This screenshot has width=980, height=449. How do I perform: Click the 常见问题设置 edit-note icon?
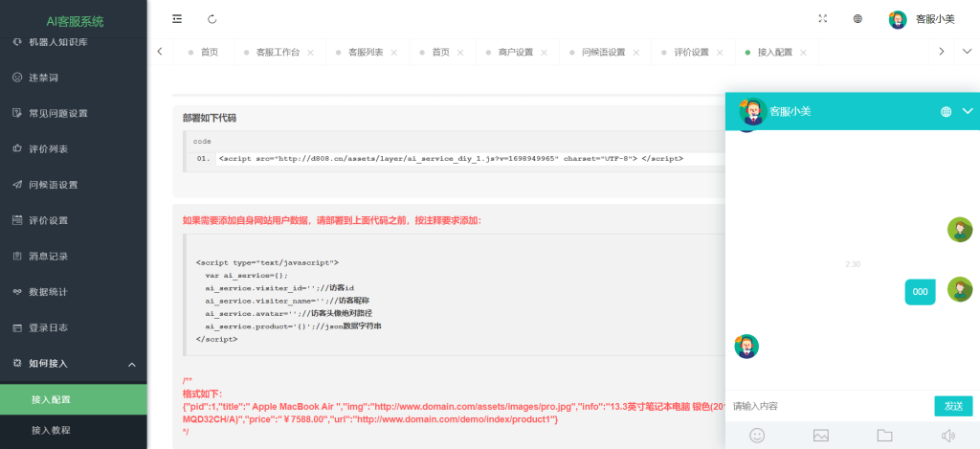(17, 113)
